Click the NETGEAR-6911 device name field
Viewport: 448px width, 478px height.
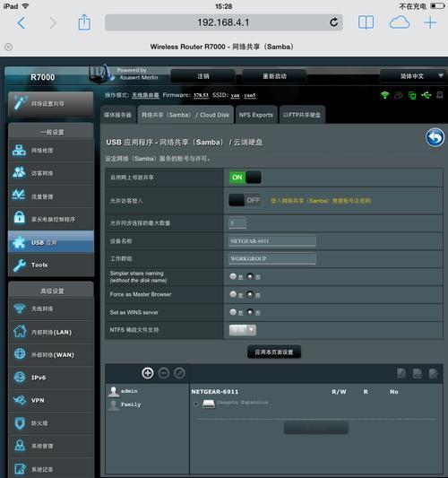pos(272,241)
